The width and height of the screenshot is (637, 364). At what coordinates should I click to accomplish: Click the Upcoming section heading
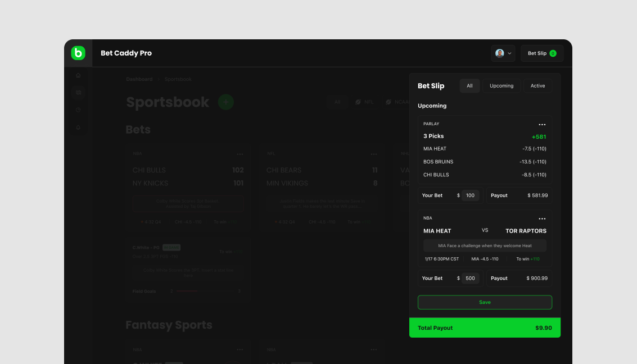click(x=432, y=106)
